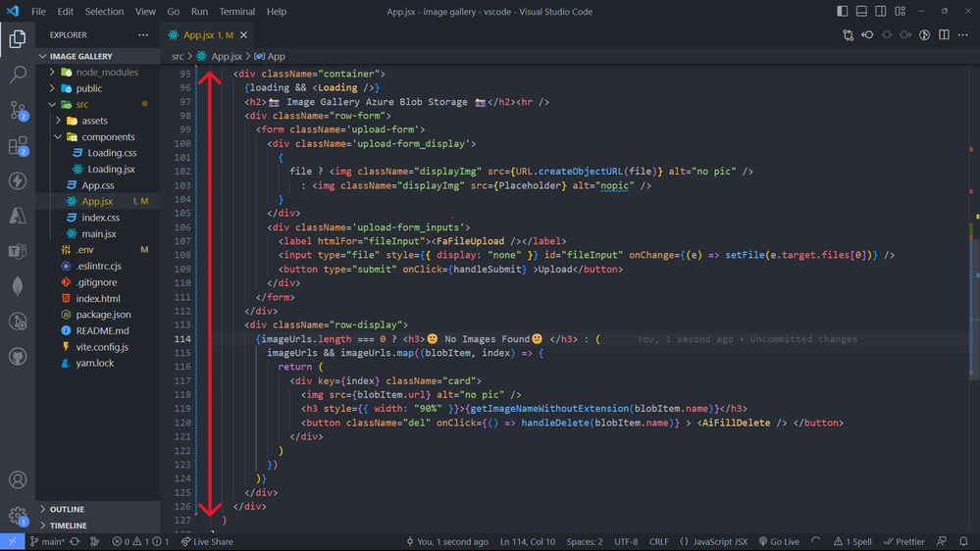Open the Azure view in activity bar
The height and width of the screenshot is (551, 980).
(18, 216)
